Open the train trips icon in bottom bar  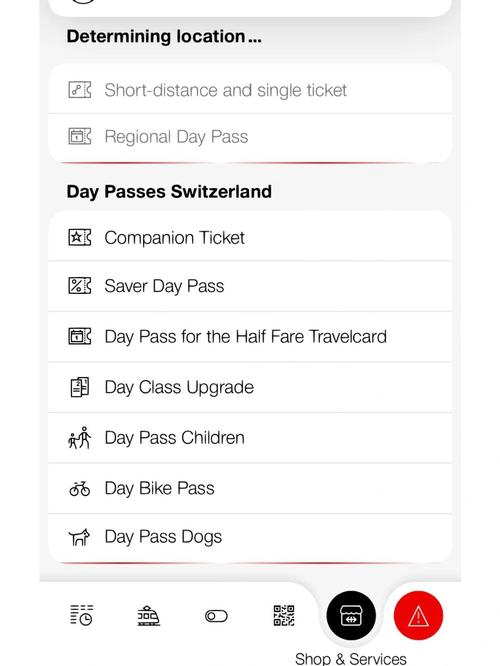[148, 615]
